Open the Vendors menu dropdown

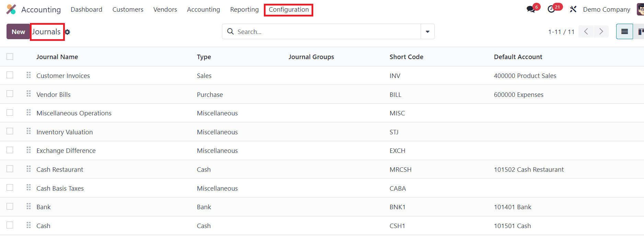point(165,10)
